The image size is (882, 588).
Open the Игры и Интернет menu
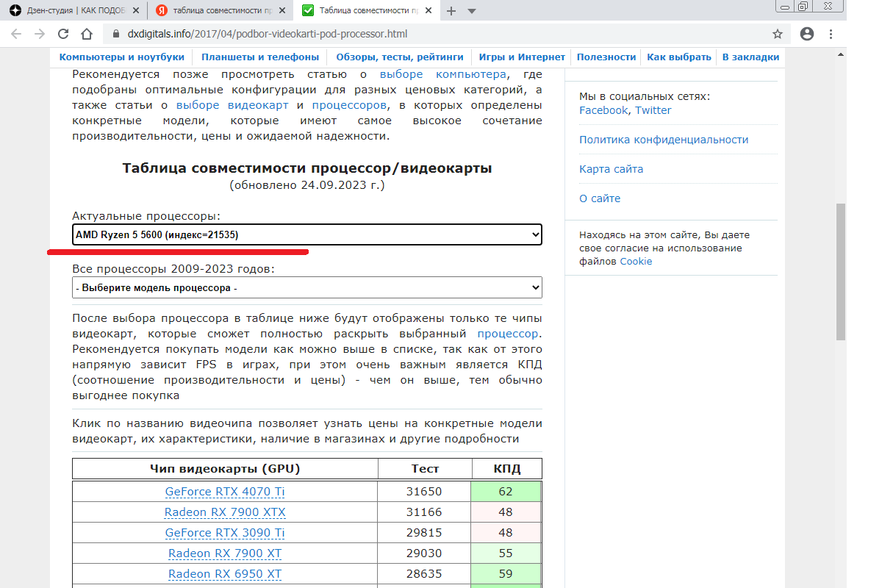522,57
